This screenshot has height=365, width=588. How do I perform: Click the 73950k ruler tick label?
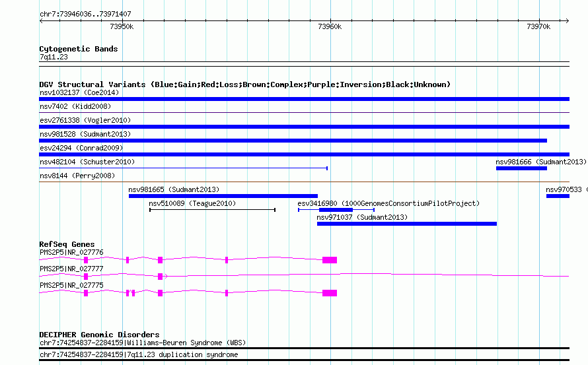(122, 26)
